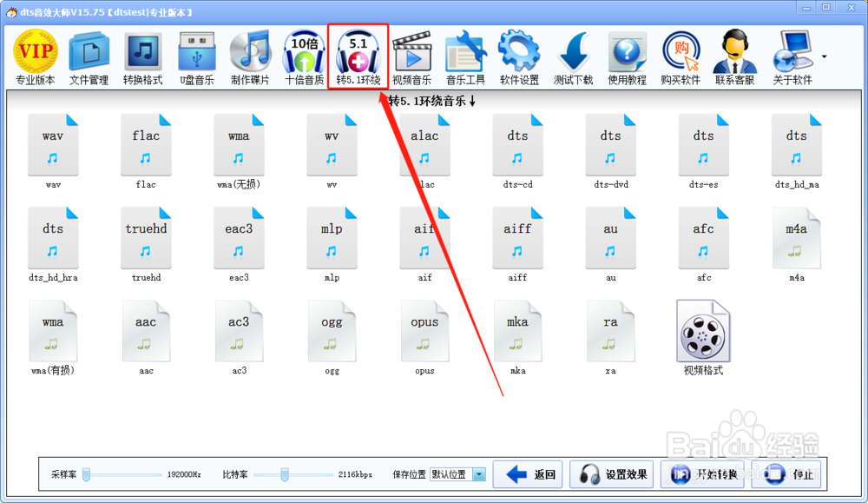Open the VIP 专业版本 toolbar icon
This screenshot has height=503, width=868.
[36, 57]
